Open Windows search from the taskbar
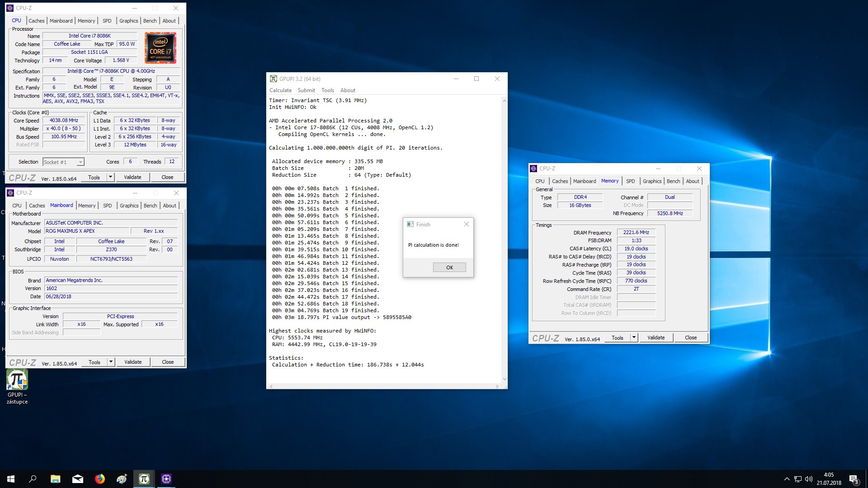868x488 pixels. (x=33, y=479)
